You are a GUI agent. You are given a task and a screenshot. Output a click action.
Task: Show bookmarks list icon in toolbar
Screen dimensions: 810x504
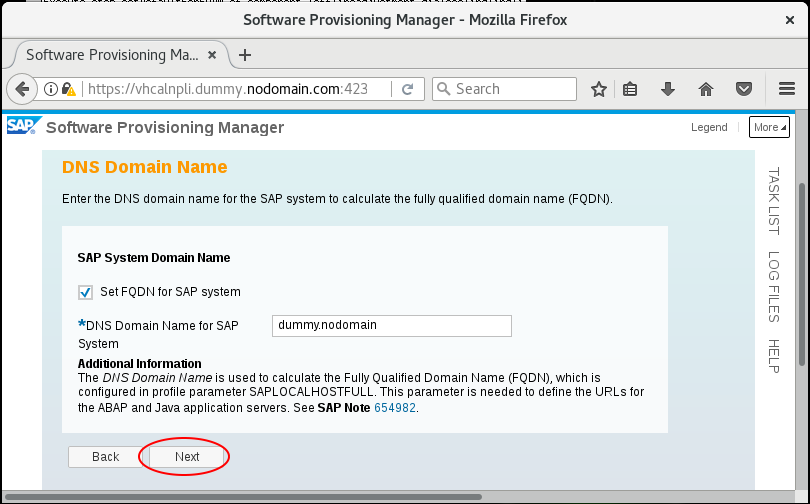pos(630,89)
